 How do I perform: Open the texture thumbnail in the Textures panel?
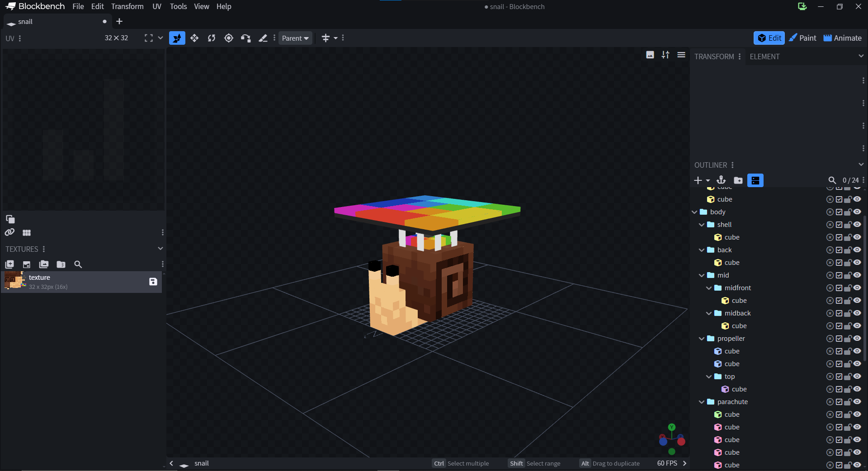[14, 281]
